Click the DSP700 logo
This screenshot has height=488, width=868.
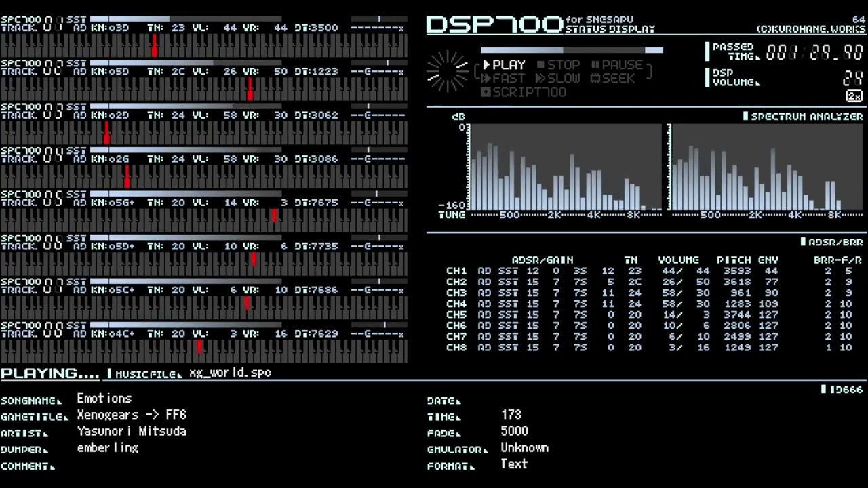click(494, 24)
